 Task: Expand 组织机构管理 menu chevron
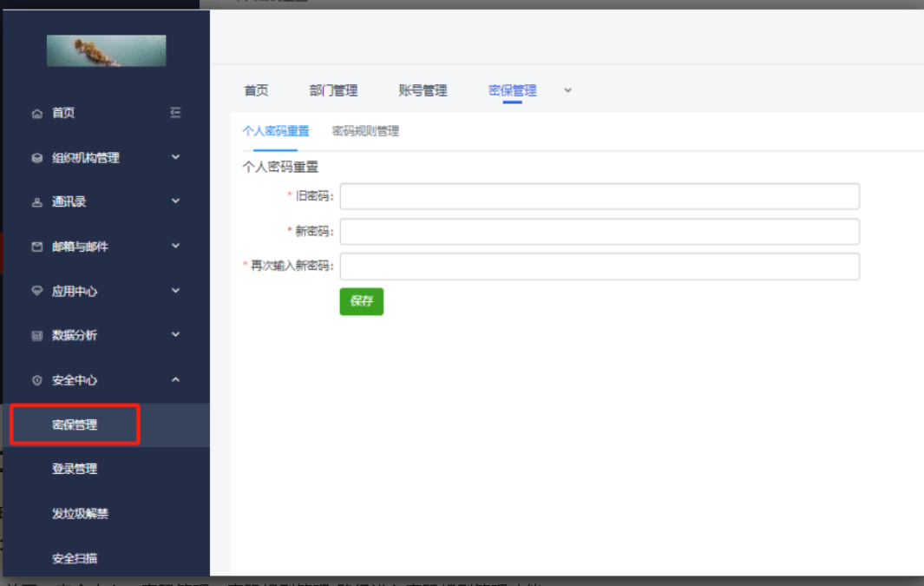[175, 157]
